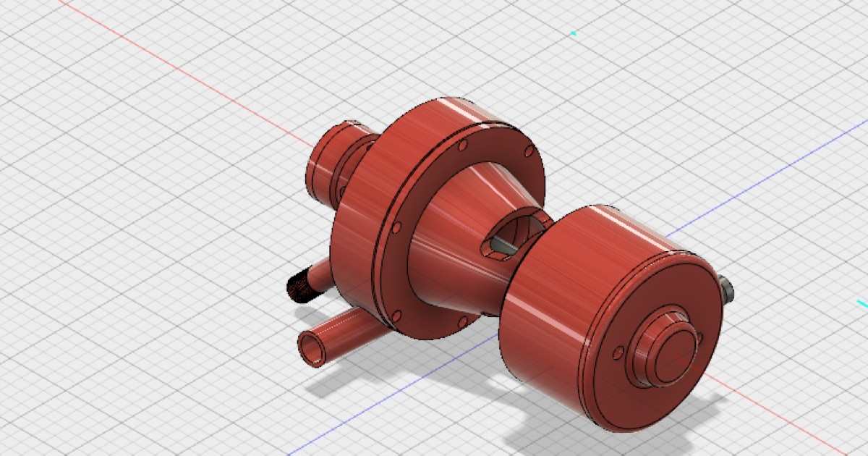Viewport: 868px width, 456px height.
Task: Click the cyan origin point marker
Action: coord(575,33)
